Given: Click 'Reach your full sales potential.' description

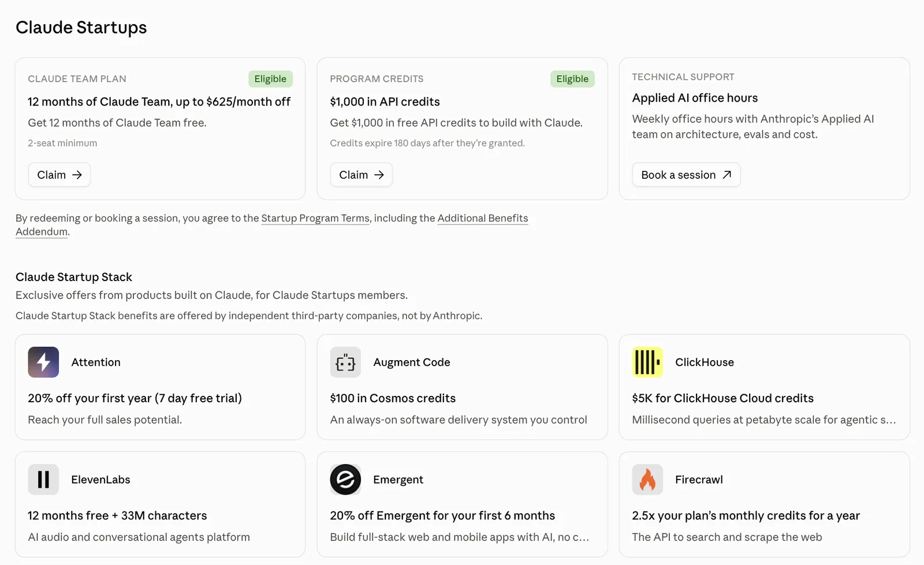Looking at the screenshot, I should 105,420.
